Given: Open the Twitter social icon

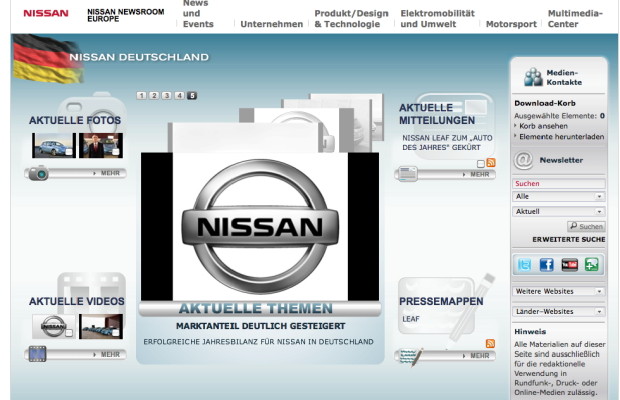Looking at the screenshot, I should pos(524,265).
